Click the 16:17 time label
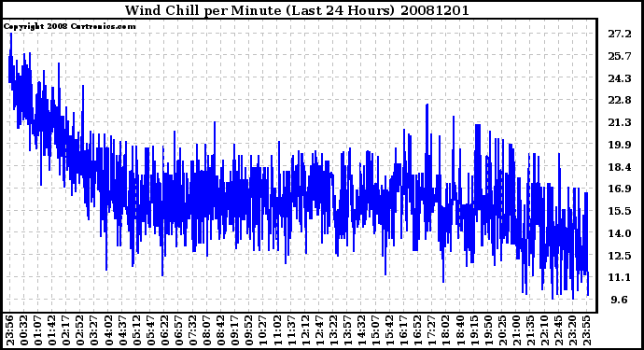Viewport: 644px width, 350px height. coord(403,330)
